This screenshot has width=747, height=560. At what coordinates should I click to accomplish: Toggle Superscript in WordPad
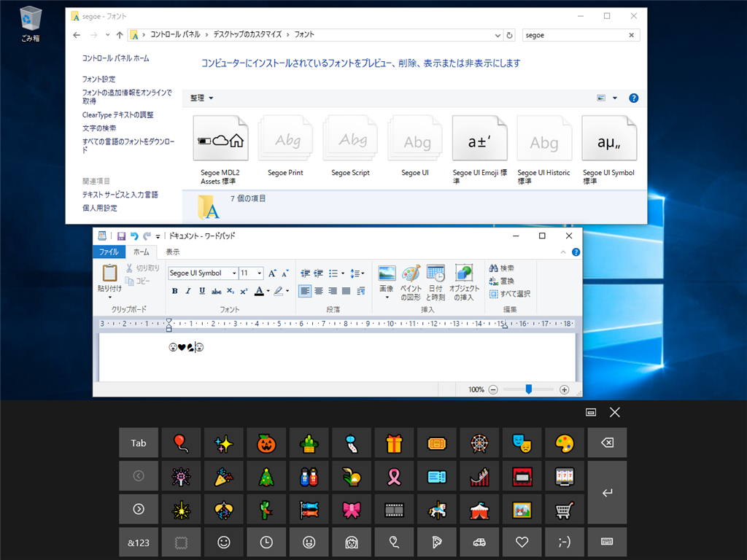coord(244,291)
